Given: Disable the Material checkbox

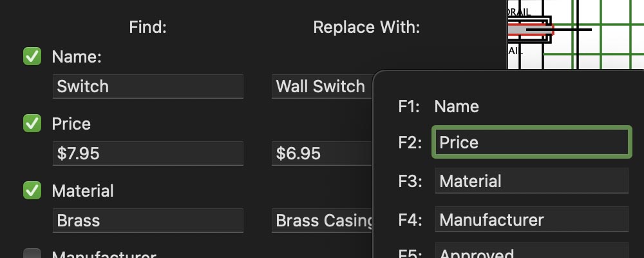Looking at the screenshot, I should 32,191.
